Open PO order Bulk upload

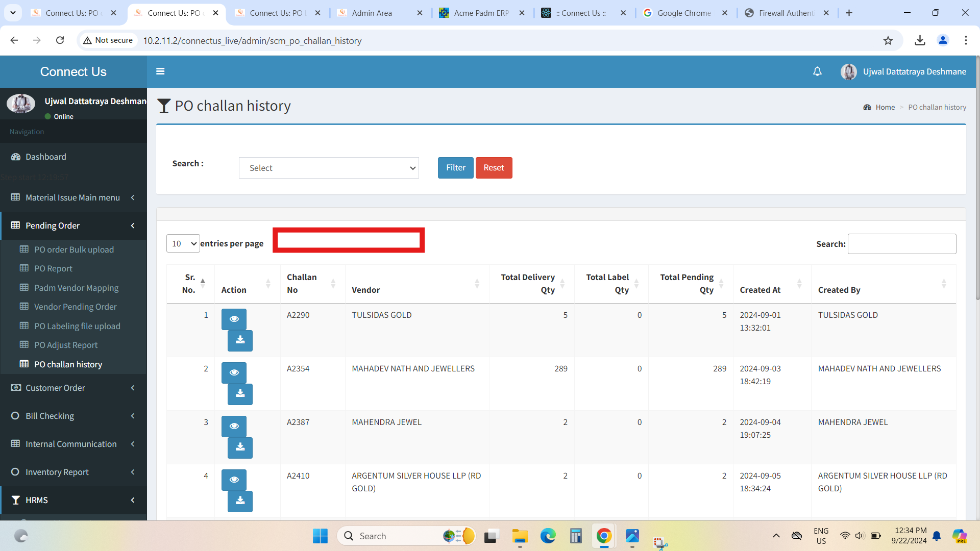click(x=73, y=249)
